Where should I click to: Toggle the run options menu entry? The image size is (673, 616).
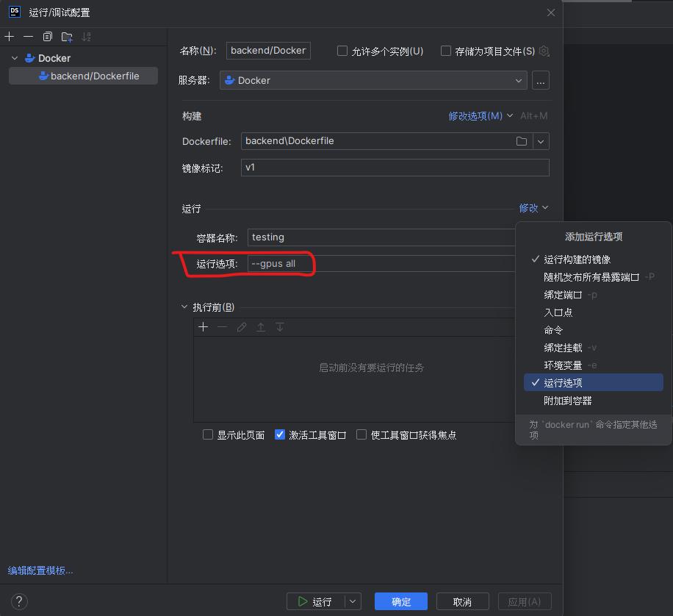click(x=593, y=382)
